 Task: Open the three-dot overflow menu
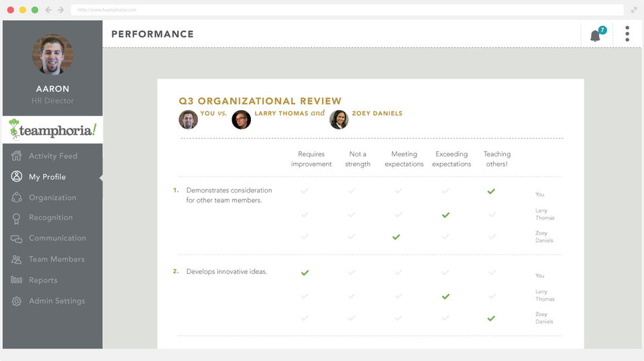coord(627,34)
